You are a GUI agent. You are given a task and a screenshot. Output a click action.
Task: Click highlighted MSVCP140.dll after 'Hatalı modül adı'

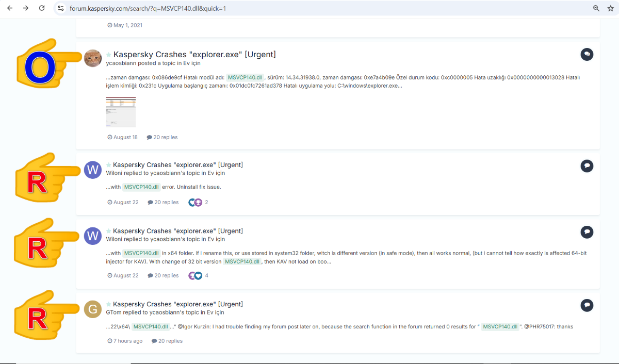coord(246,77)
